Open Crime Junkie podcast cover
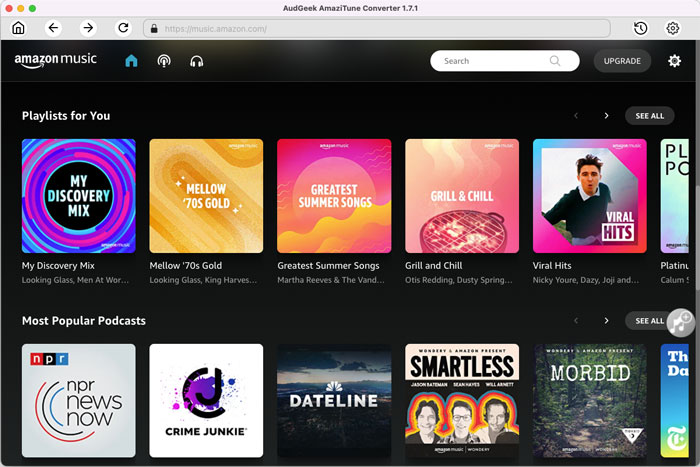Image resolution: width=700 pixels, height=467 pixels. [206, 400]
